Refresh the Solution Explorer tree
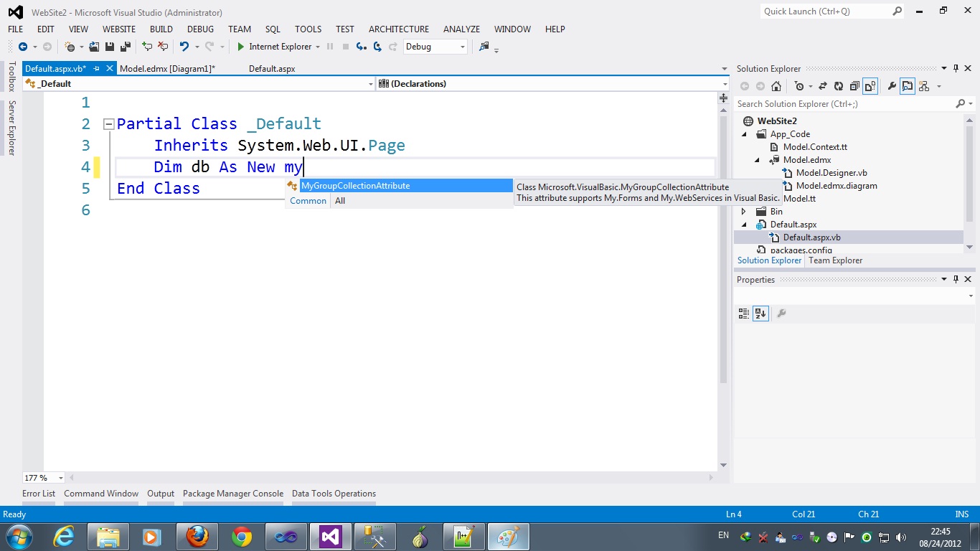980x551 pixels. tap(839, 86)
